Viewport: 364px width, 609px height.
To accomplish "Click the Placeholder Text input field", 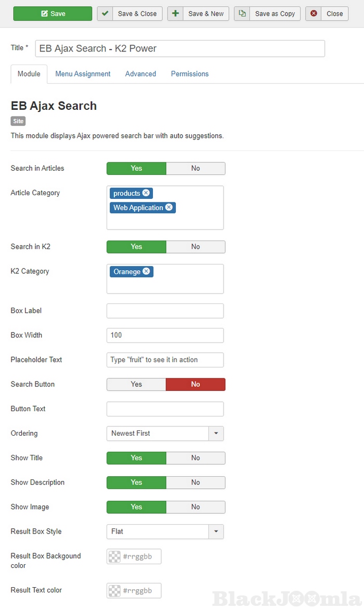I will 165,360.
